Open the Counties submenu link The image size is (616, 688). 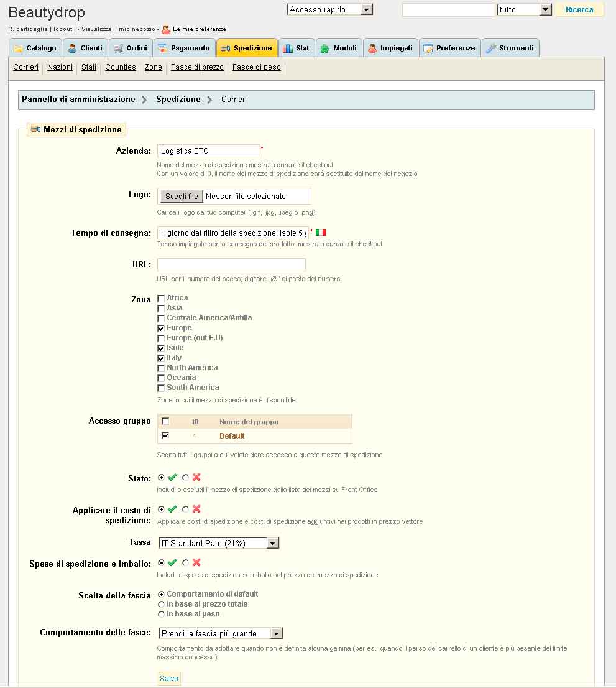click(121, 67)
